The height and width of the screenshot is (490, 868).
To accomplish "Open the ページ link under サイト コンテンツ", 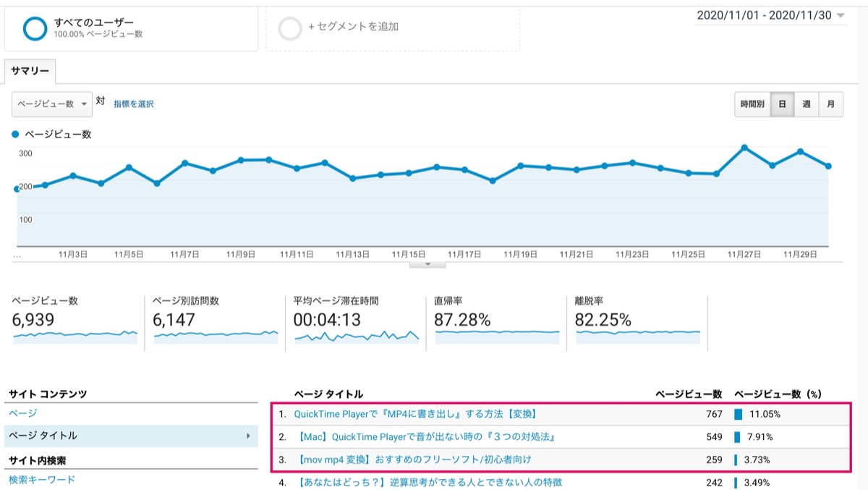I will pos(23,413).
